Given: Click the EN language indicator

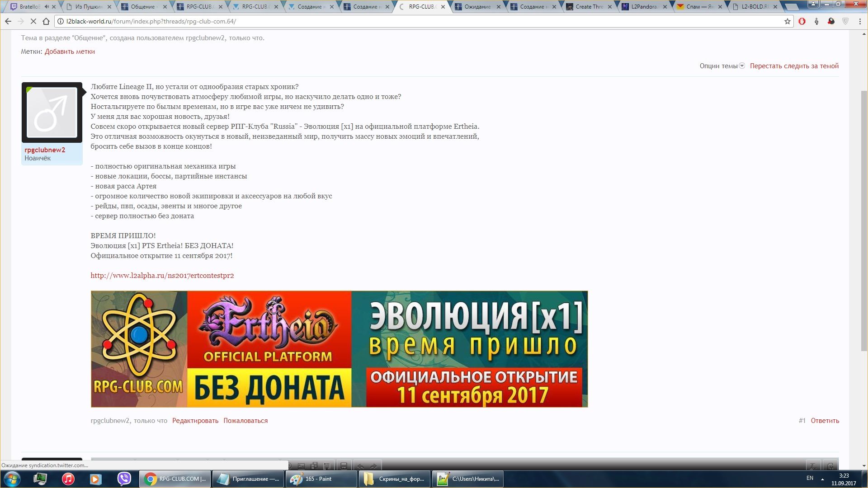Looking at the screenshot, I should coord(810,478).
